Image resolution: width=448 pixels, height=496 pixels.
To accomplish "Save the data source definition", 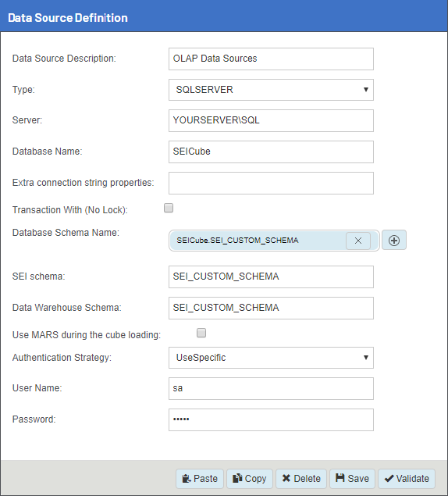I will (x=352, y=479).
